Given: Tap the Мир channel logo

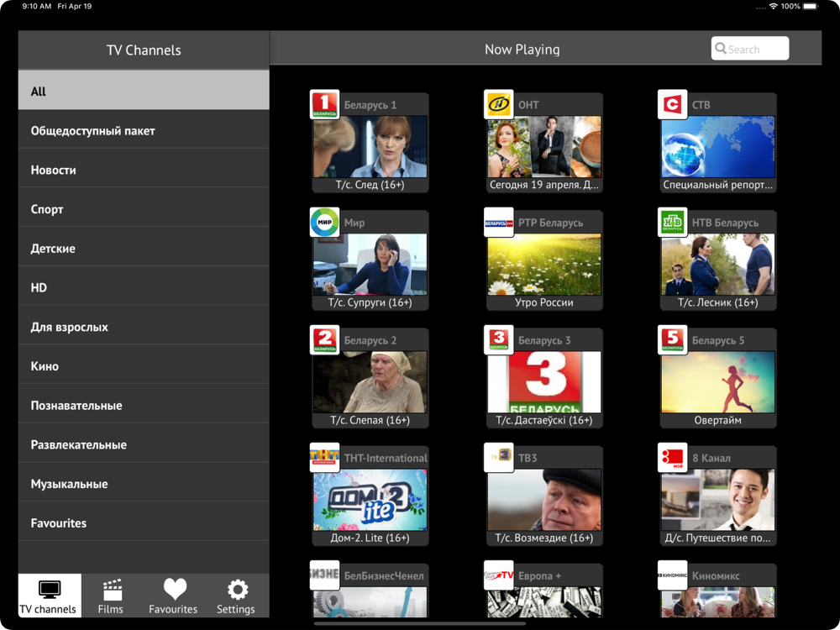Looking at the screenshot, I should [324, 223].
